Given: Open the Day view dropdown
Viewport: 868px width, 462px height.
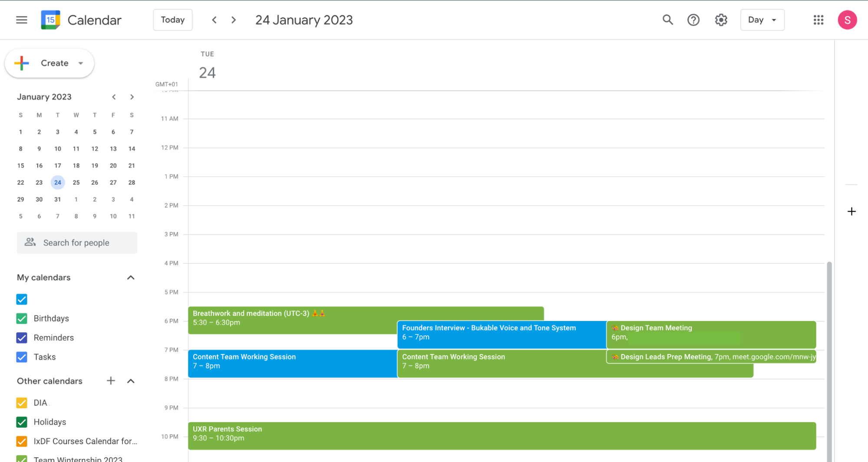Looking at the screenshot, I should coord(762,20).
